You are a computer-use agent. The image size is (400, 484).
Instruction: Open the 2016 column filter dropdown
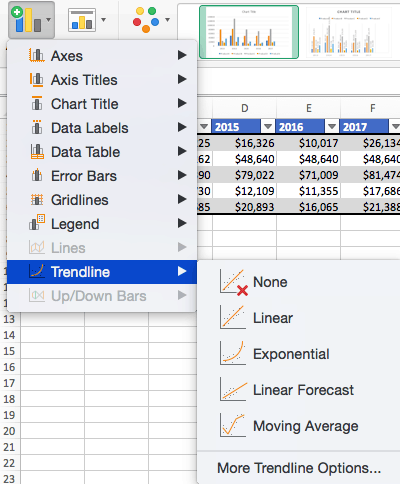[x=332, y=127]
